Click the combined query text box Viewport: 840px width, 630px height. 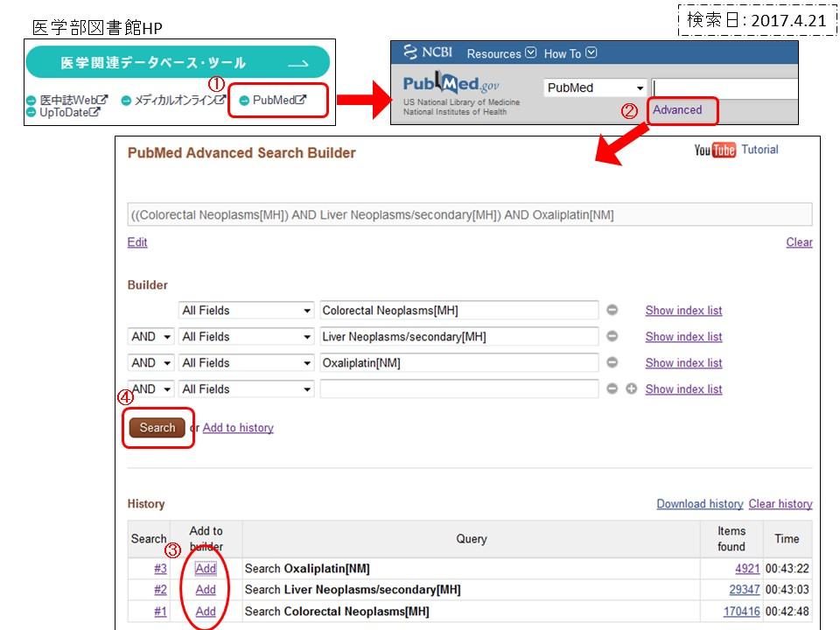tap(469, 215)
